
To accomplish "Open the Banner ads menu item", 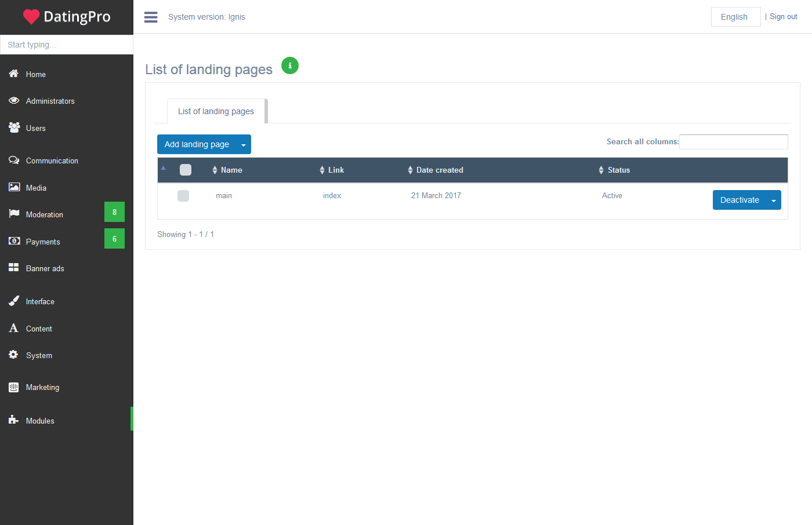I will click(45, 268).
